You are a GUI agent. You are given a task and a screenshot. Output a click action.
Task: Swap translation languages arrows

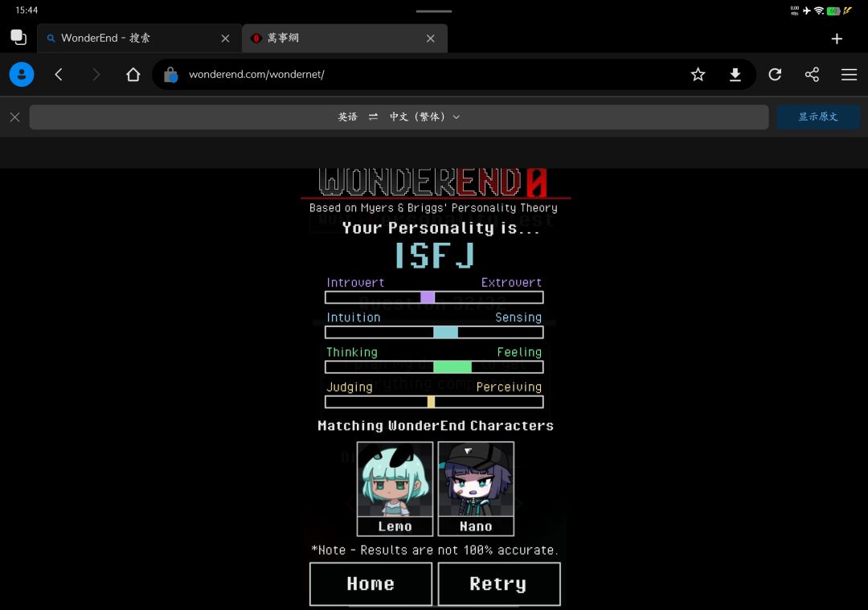(373, 117)
